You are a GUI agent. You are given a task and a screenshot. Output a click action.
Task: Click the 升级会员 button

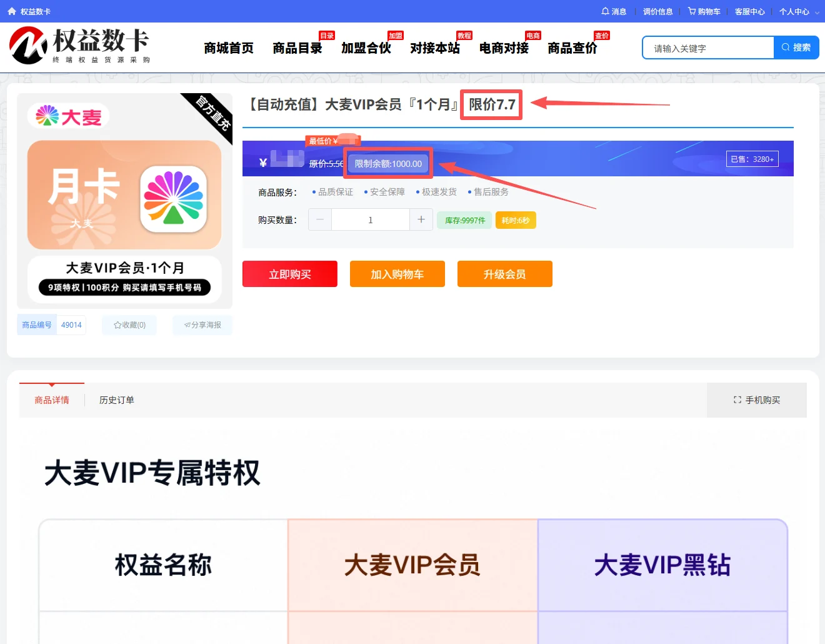click(505, 274)
